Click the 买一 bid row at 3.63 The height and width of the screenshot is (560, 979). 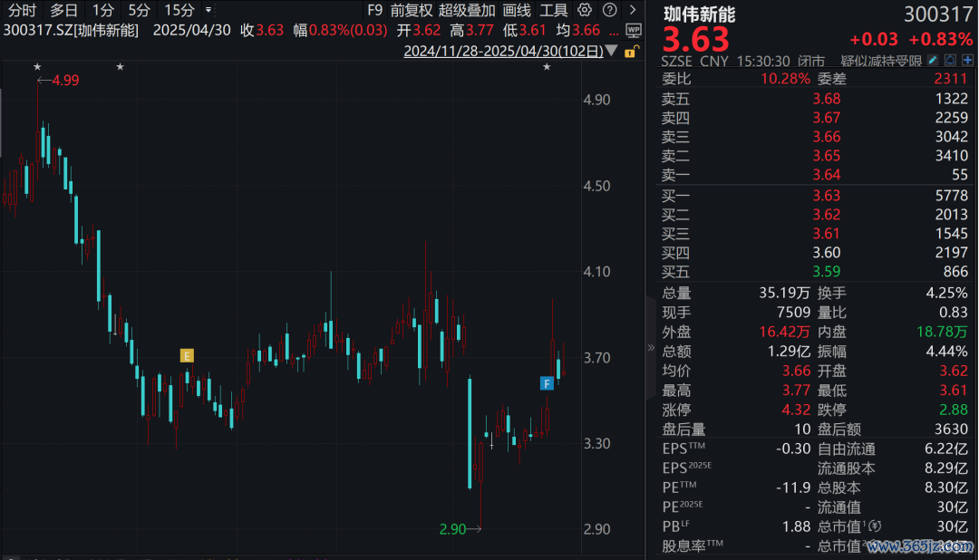coord(815,196)
